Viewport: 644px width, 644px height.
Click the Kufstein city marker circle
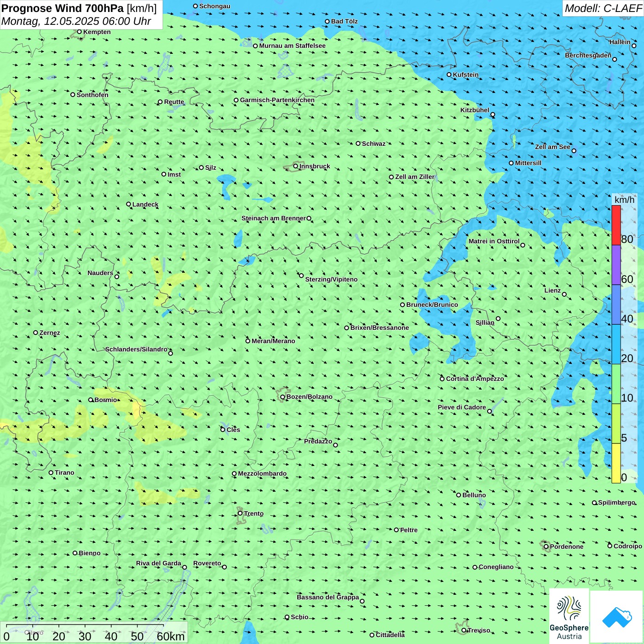pyautogui.click(x=449, y=75)
